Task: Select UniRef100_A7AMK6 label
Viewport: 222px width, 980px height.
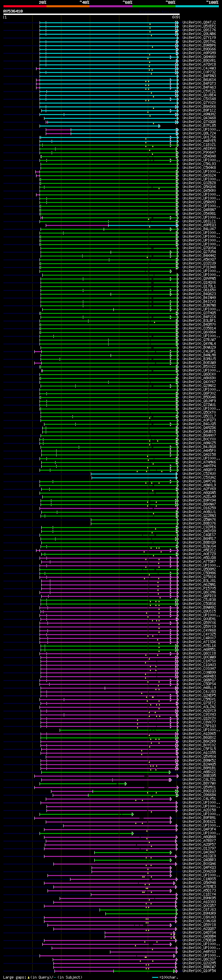Action: tap(199, 462)
